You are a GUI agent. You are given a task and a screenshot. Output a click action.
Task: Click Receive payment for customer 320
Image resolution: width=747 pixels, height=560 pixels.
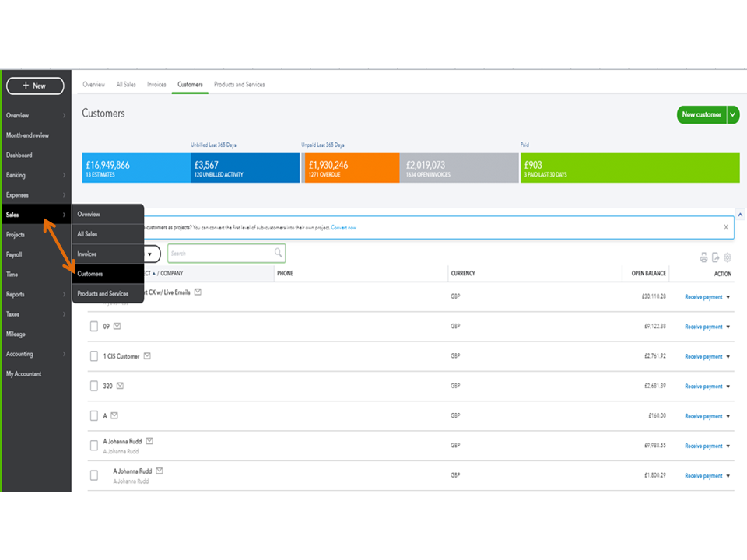[x=703, y=387]
